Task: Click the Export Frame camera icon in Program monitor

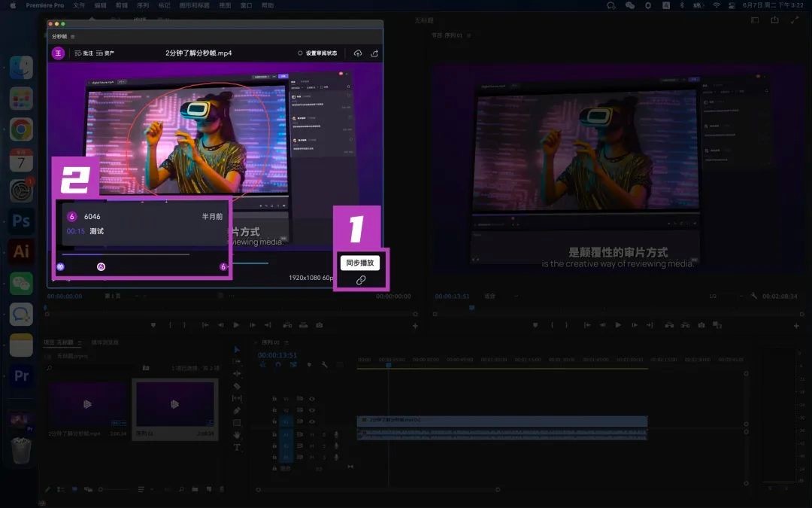Action: (x=701, y=325)
